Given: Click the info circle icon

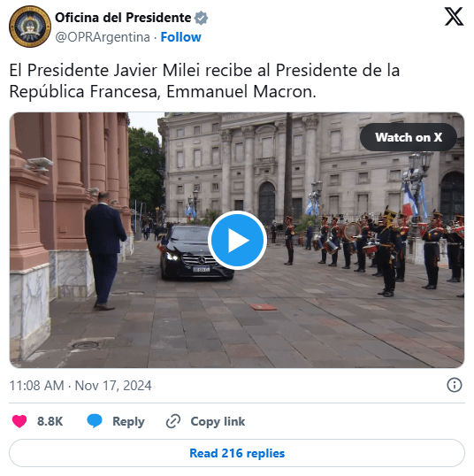Looking at the screenshot, I should pos(455,385).
